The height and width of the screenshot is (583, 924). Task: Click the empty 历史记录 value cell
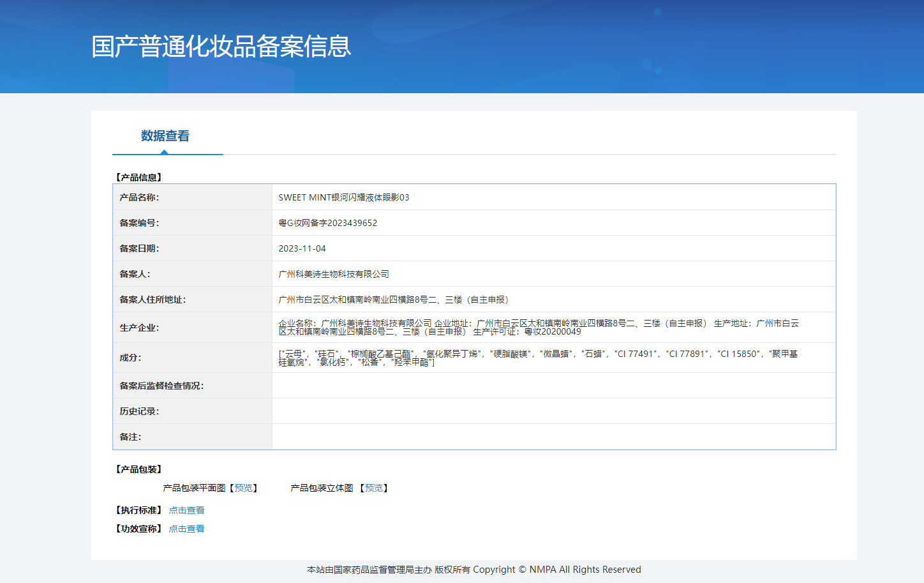click(x=553, y=411)
